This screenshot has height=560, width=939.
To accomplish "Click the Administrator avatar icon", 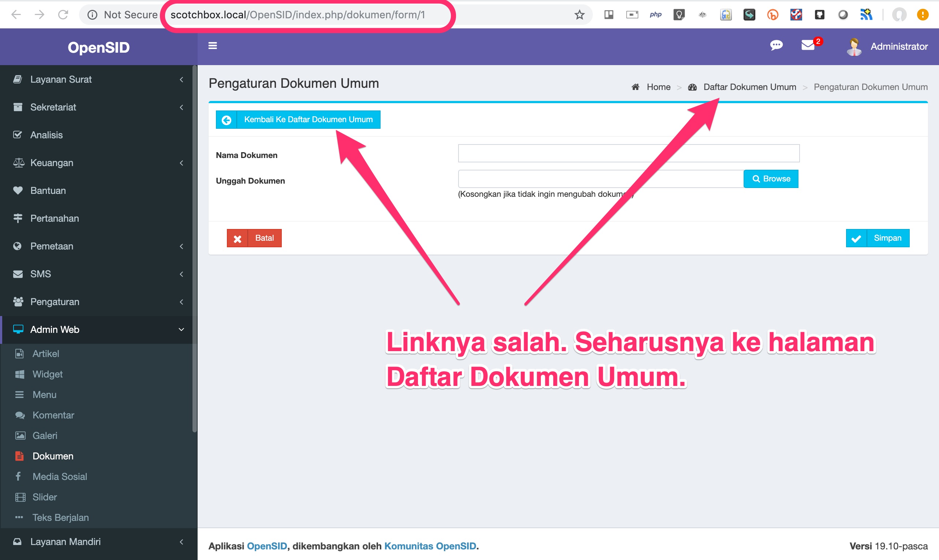I will pos(854,46).
